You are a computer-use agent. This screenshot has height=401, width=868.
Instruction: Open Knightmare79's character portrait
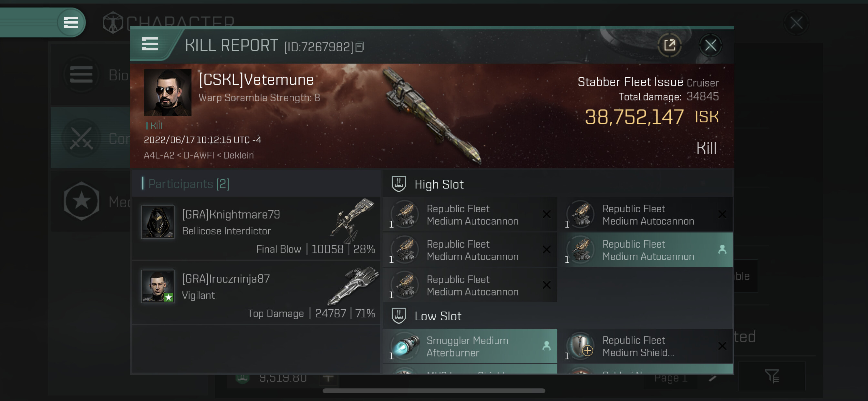tap(158, 222)
